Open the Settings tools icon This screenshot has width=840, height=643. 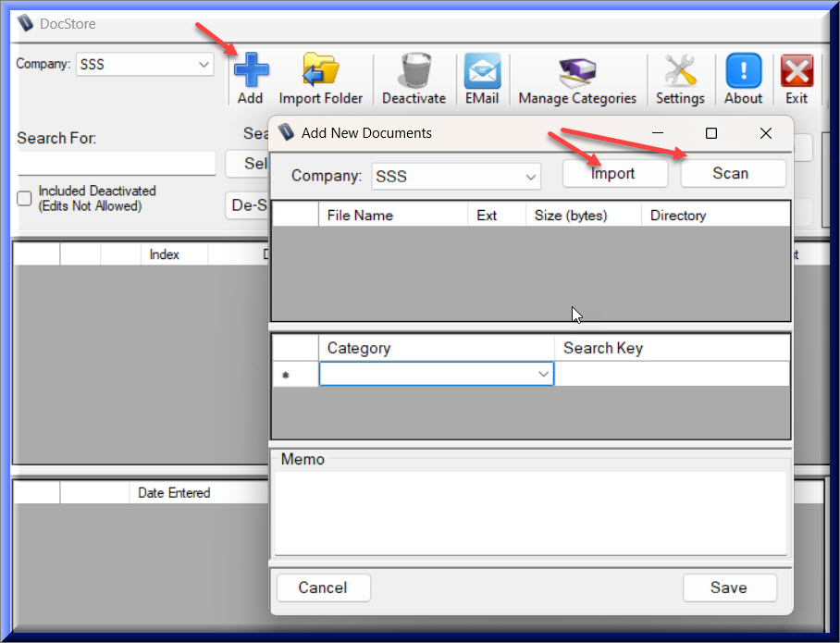680,71
